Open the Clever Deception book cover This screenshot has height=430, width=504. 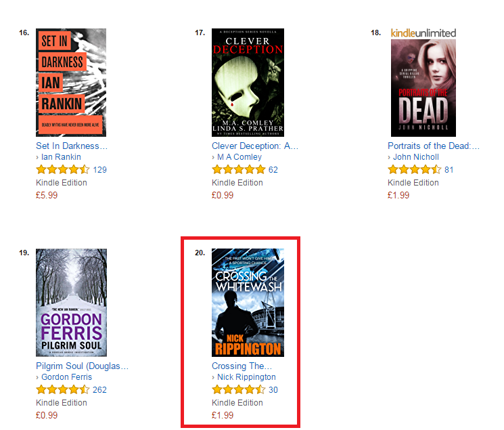coord(248,83)
